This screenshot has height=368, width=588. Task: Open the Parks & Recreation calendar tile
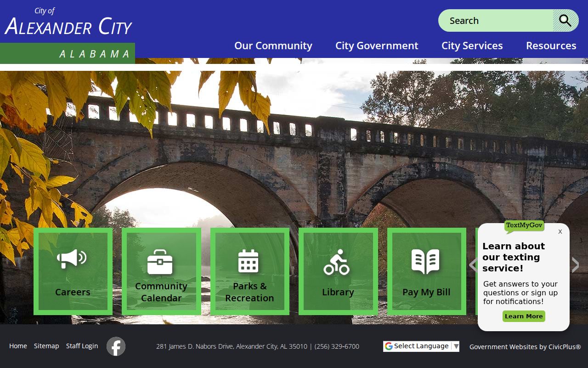[250, 271]
